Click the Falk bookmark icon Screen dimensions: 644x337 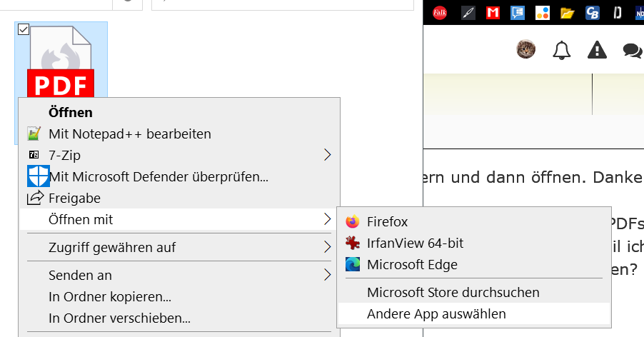click(440, 12)
